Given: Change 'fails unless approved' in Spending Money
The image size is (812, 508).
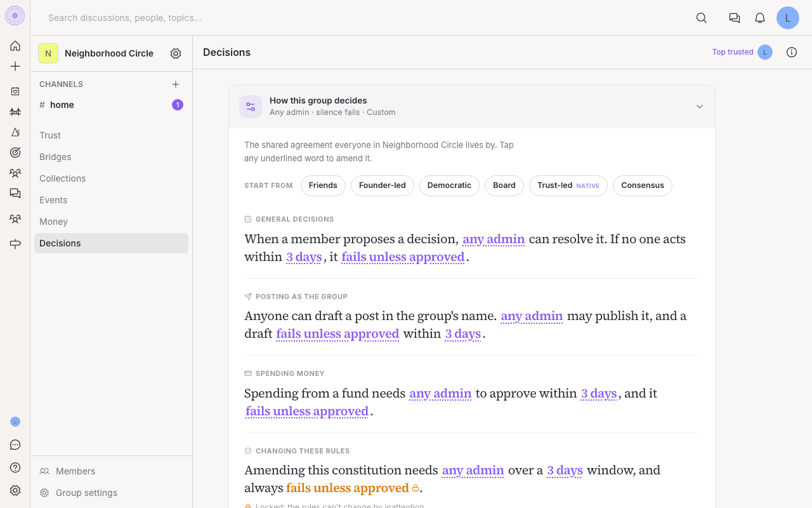Looking at the screenshot, I should tap(307, 411).
